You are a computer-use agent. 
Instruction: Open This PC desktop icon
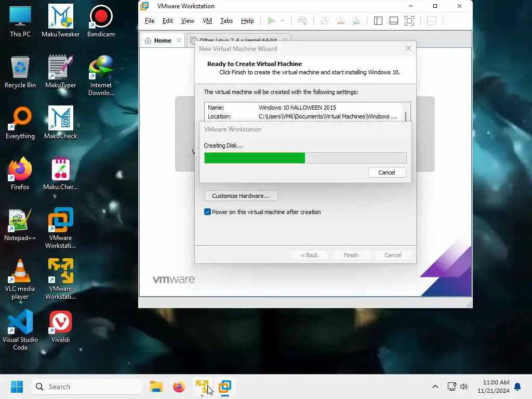click(x=20, y=21)
